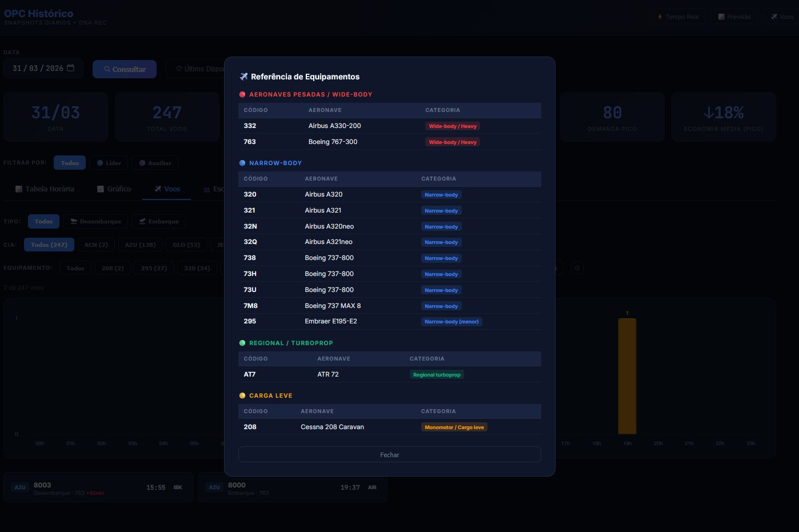Select the 320 Airbus A320 row

pos(389,194)
